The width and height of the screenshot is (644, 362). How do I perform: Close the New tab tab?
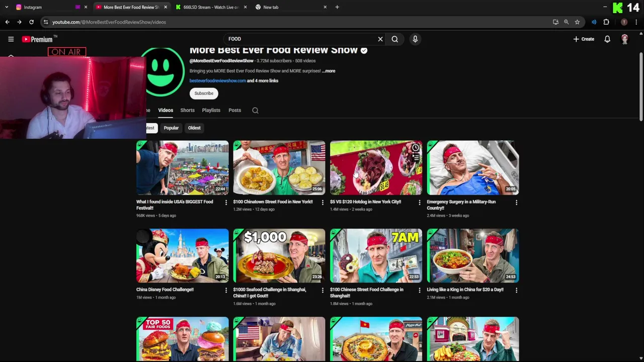[325, 7]
